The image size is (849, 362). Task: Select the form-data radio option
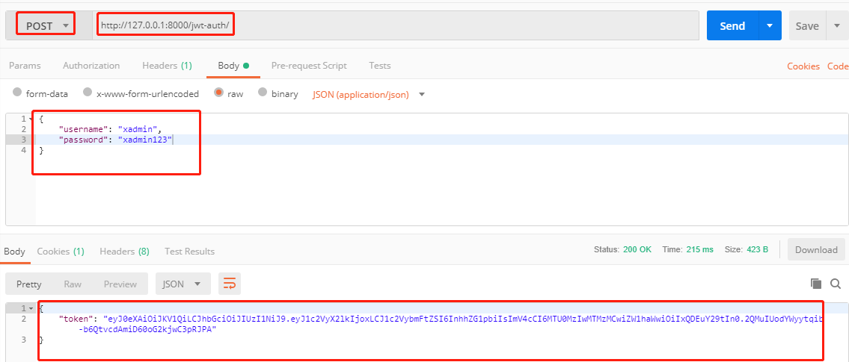pyautogui.click(x=40, y=93)
